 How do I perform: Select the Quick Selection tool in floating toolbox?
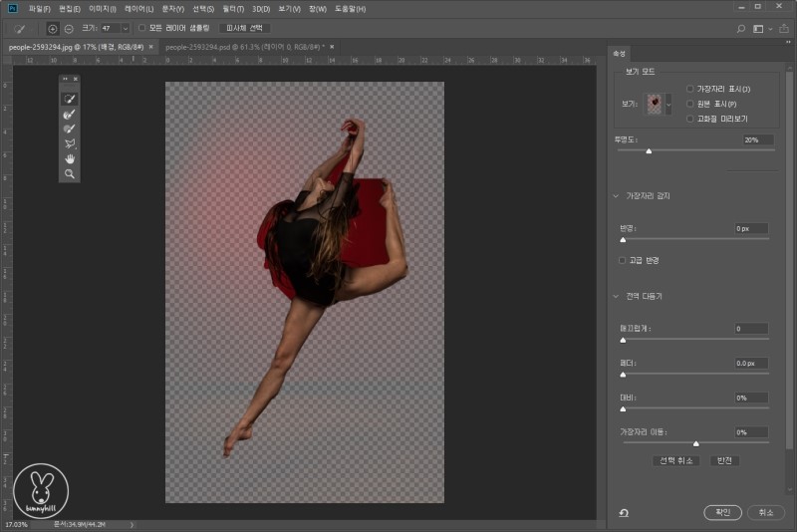[70, 100]
